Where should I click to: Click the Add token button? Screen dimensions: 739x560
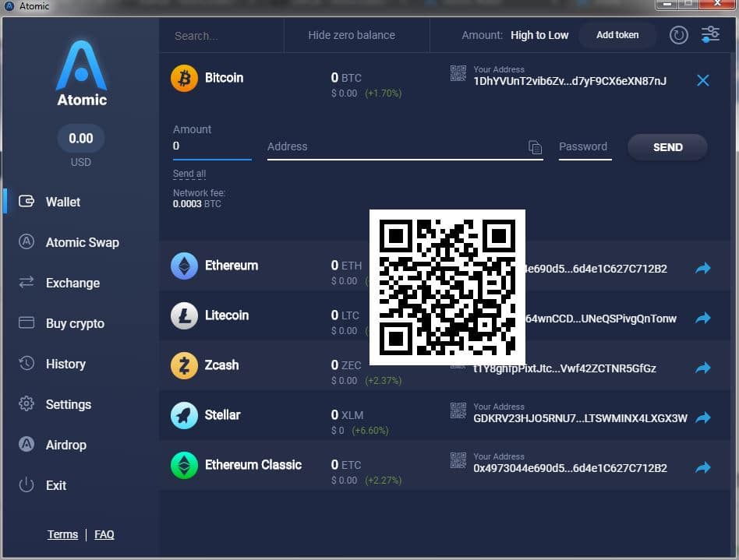coord(617,35)
